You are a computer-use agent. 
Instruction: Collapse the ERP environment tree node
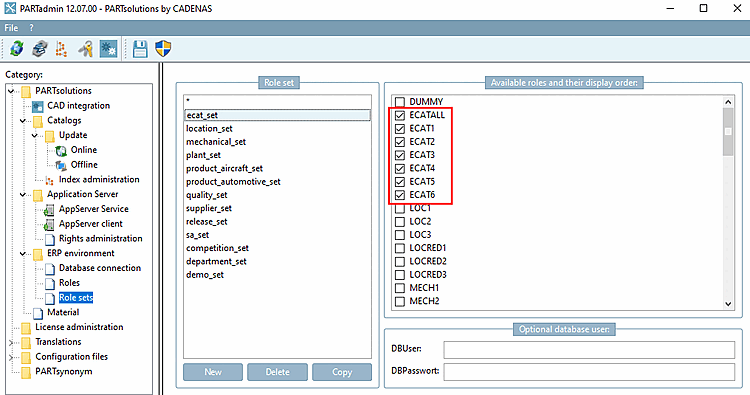[22, 253]
